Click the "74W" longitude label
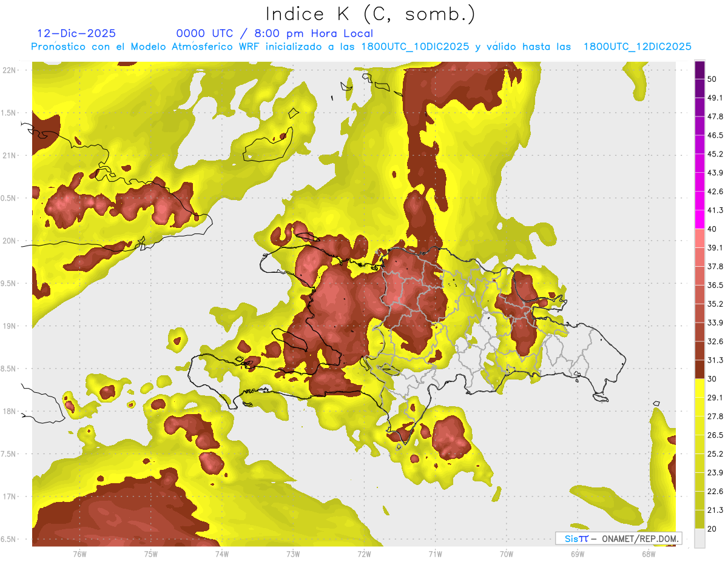This screenshot has width=728, height=562. [221, 554]
